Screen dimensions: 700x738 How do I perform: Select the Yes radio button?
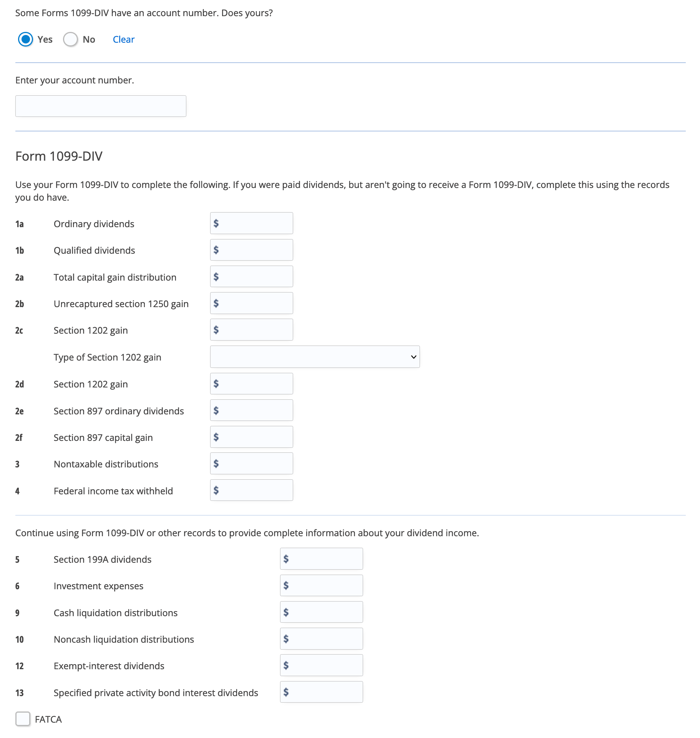pyautogui.click(x=26, y=39)
